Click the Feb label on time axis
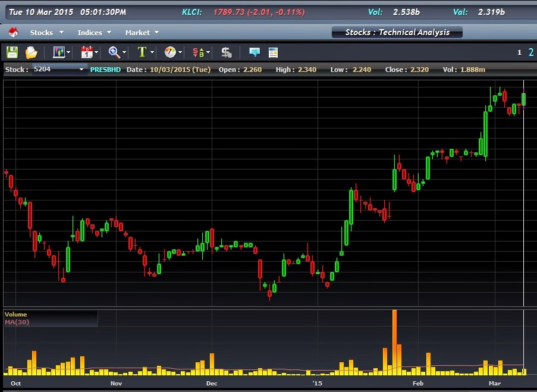Image resolution: width=537 pixels, height=392 pixels. pos(418,384)
